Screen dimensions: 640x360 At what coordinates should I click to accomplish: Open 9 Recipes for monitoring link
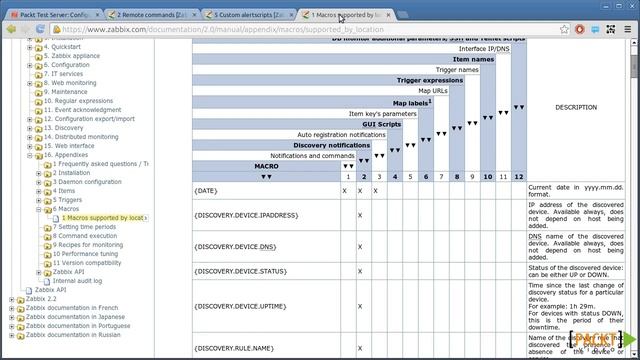pyautogui.click(x=88, y=245)
